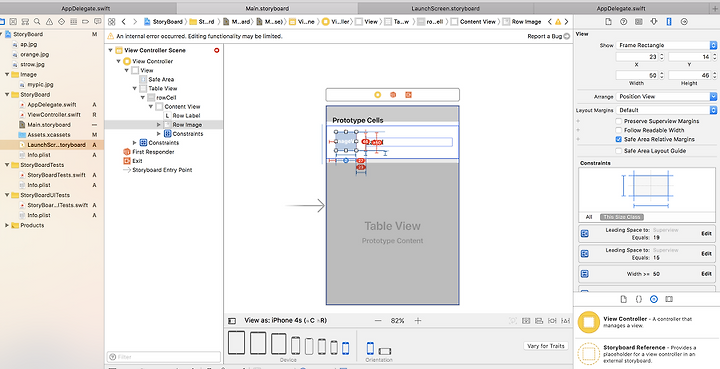Viewport: 720px width, 369px height.
Task: Click red error indicator on View Controller Scene
Action: tap(217, 50)
